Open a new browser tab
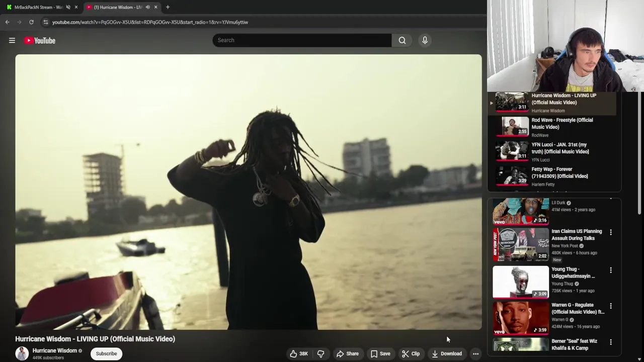 tap(168, 7)
